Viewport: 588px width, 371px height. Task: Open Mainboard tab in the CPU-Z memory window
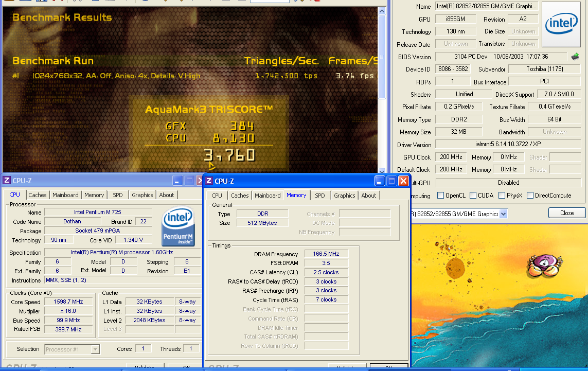point(268,196)
